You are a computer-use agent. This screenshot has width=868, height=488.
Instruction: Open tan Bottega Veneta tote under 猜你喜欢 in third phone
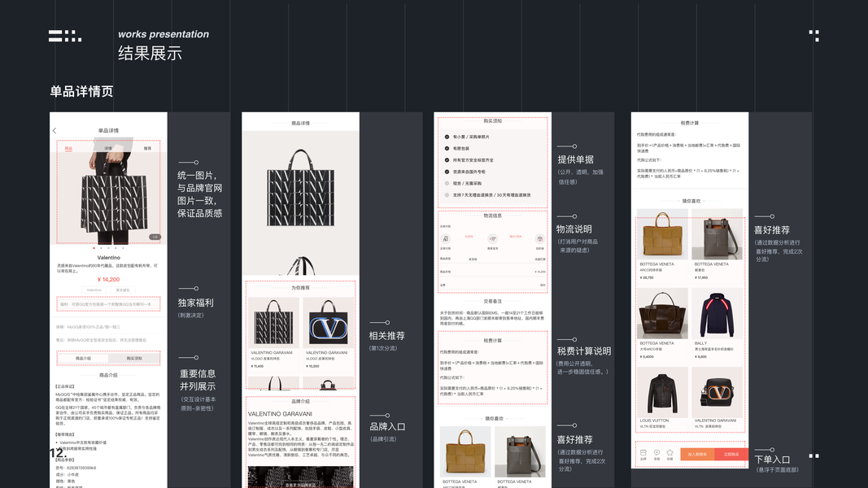tap(465, 456)
